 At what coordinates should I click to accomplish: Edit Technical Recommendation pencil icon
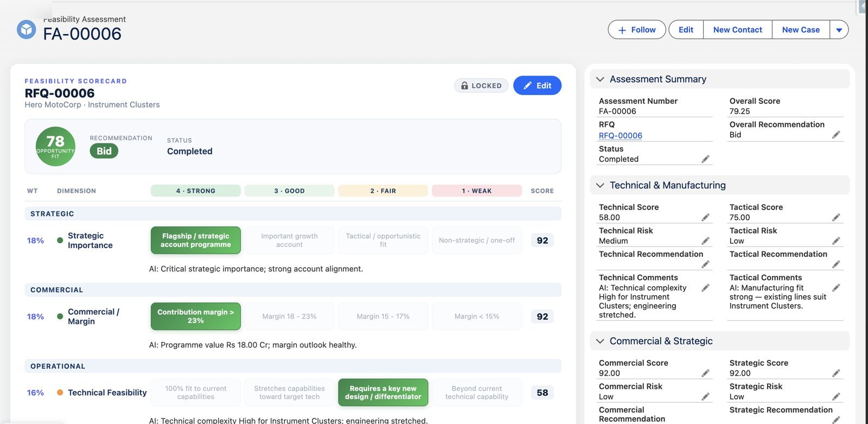pyautogui.click(x=705, y=264)
